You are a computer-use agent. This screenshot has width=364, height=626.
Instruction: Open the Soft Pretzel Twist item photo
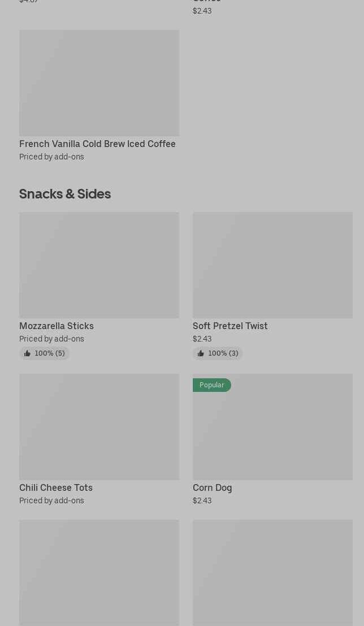coord(272,265)
